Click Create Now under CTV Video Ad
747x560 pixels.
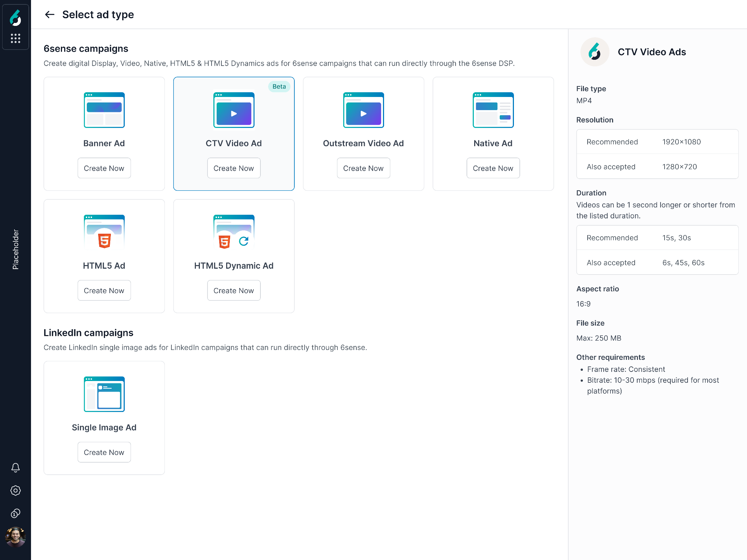(x=234, y=168)
